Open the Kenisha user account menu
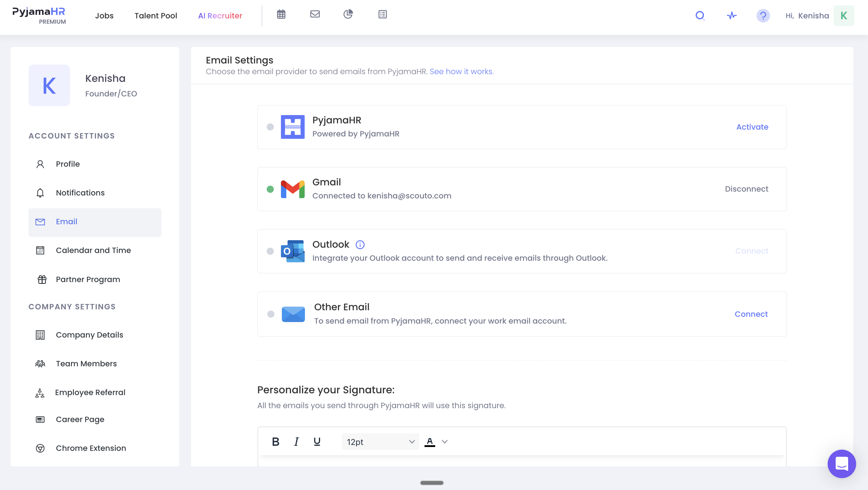 [x=844, y=15]
